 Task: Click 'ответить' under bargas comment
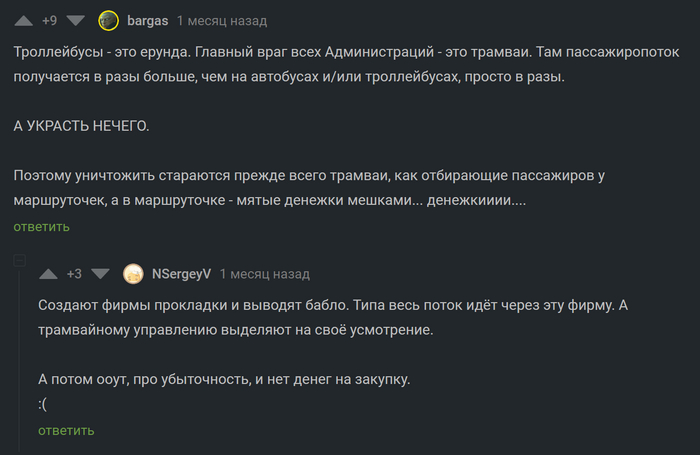tap(41, 227)
